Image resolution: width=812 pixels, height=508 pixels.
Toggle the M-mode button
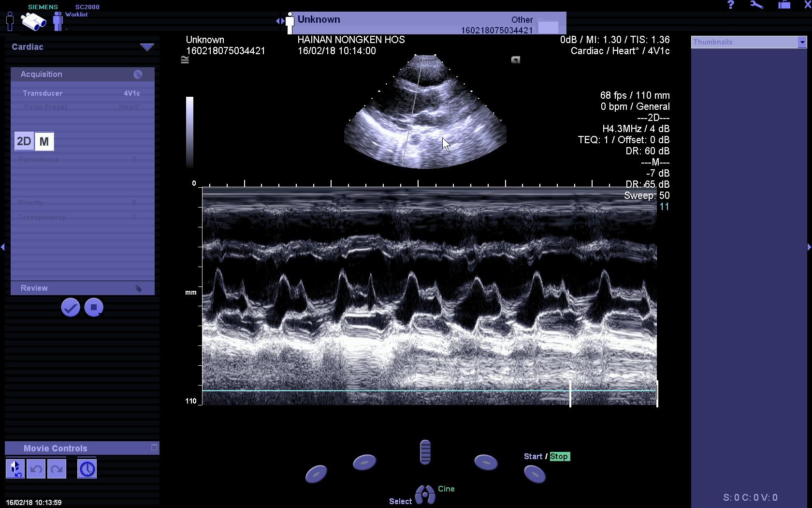(x=44, y=142)
